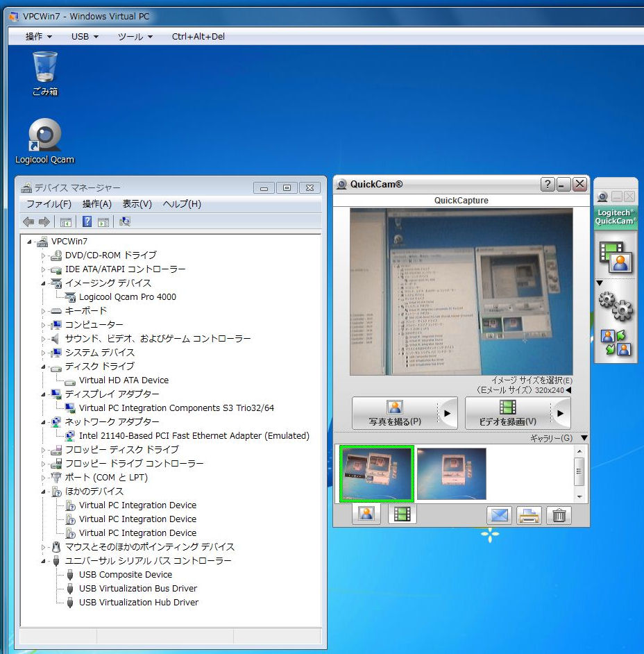Viewport: 644px width, 654px height.
Task: Click the Back arrow in Device Manager toolbar
Action: (x=28, y=222)
